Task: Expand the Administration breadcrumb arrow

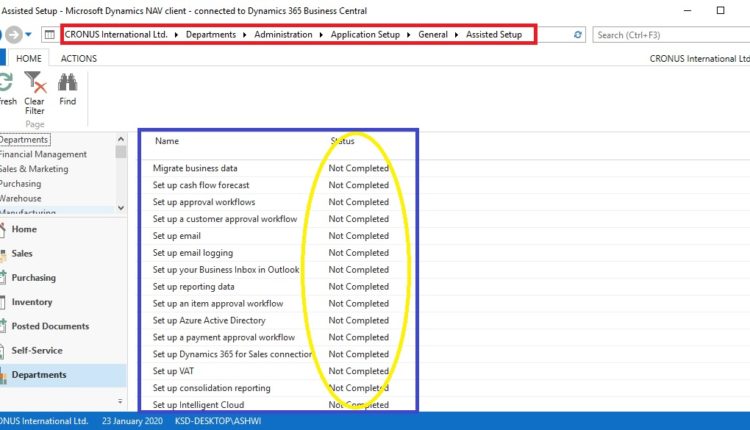Action: pyautogui.click(x=322, y=35)
